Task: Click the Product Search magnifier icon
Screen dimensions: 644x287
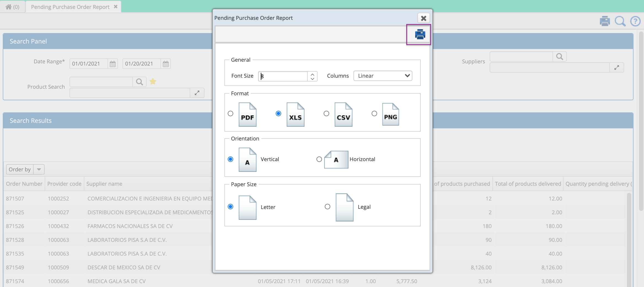Action: [139, 82]
